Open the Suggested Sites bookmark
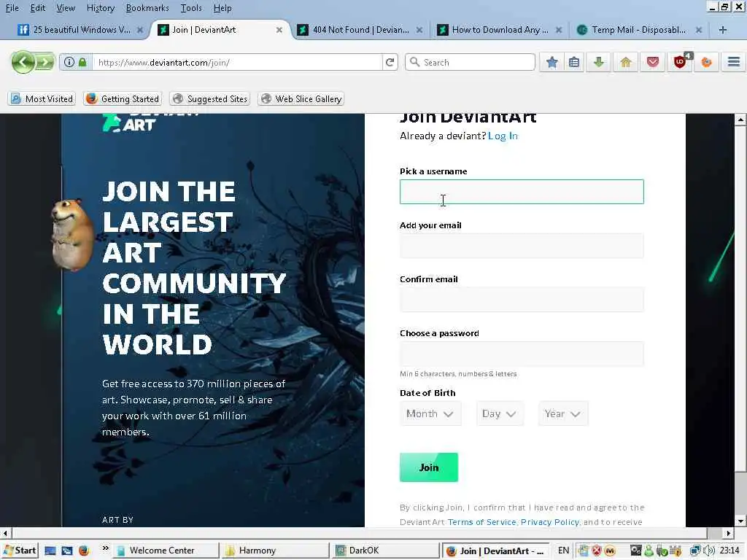 pyautogui.click(x=209, y=98)
